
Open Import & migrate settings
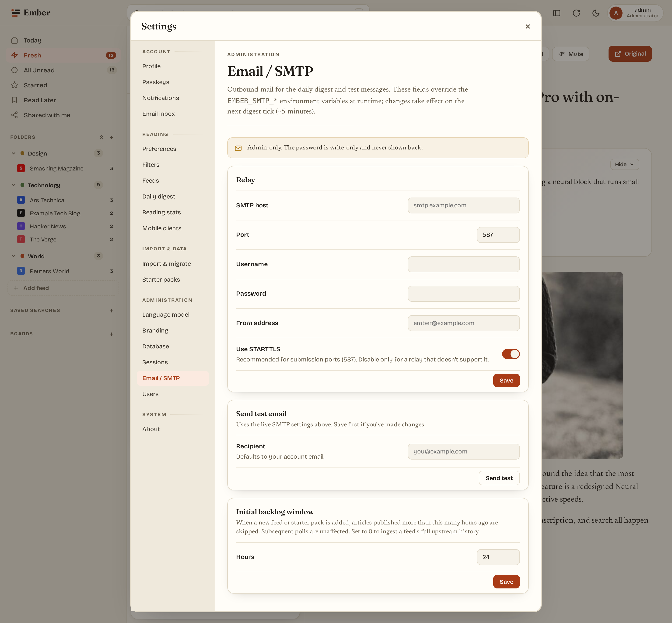coord(172,264)
